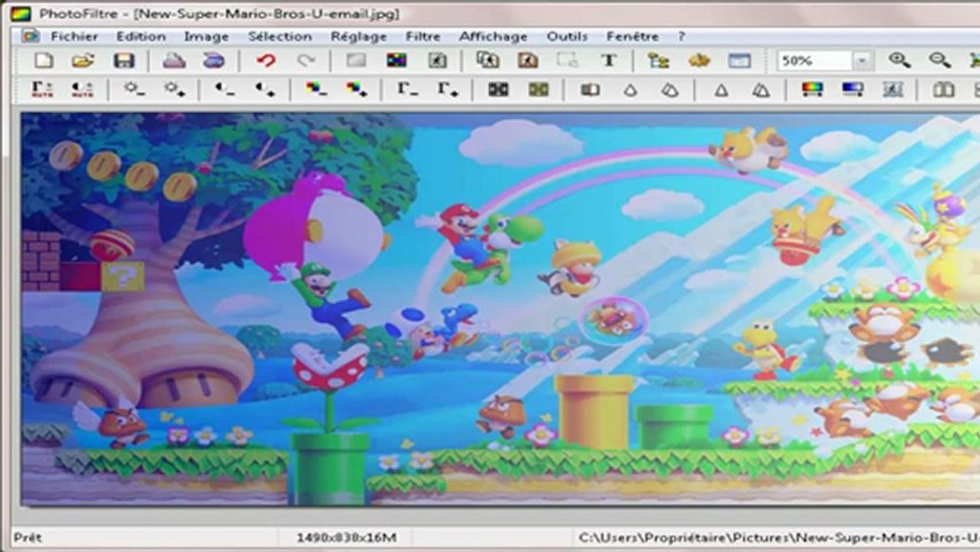This screenshot has width=980, height=552.
Task: Apply Blur double drop icon
Action: pyautogui.click(x=670, y=90)
